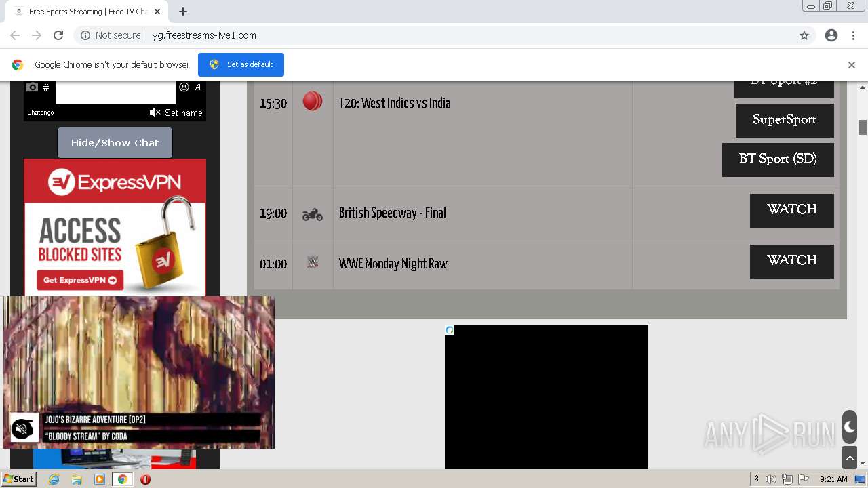Click the ad info icon above black ad
The height and width of the screenshot is (488, 868).
(x=450, y=330)
